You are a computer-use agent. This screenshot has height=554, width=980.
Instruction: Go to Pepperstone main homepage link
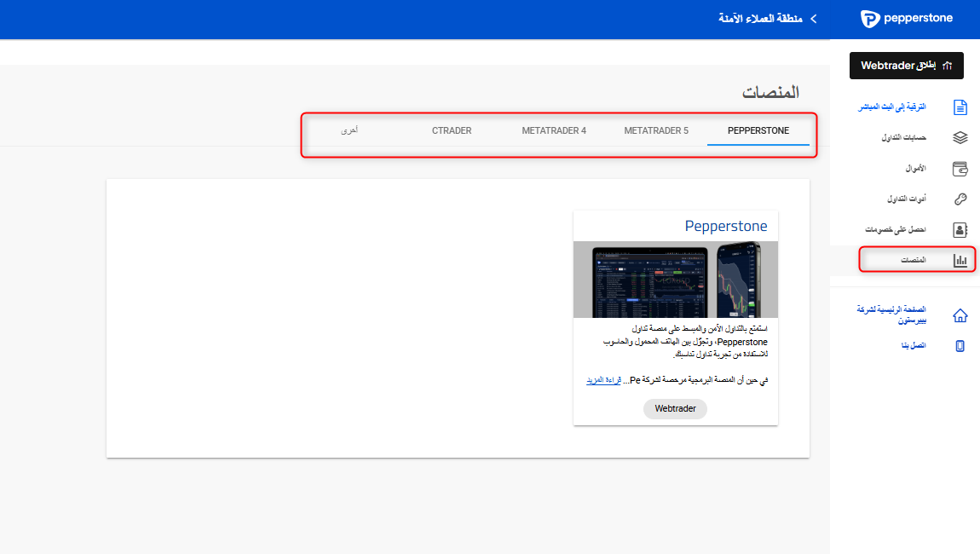(891, 315)
